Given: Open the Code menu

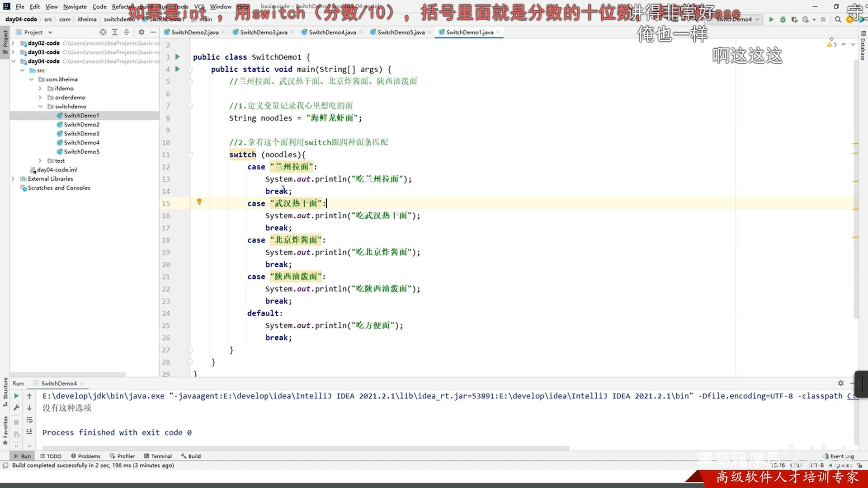Looking at the screenshot, I should pyautogui.click(x=99, y=6).
